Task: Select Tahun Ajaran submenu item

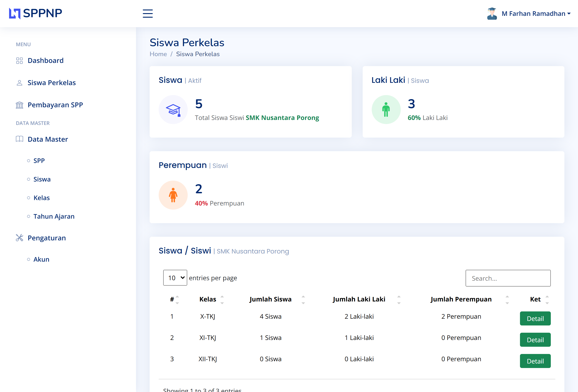Action: [x=54, y=216]
